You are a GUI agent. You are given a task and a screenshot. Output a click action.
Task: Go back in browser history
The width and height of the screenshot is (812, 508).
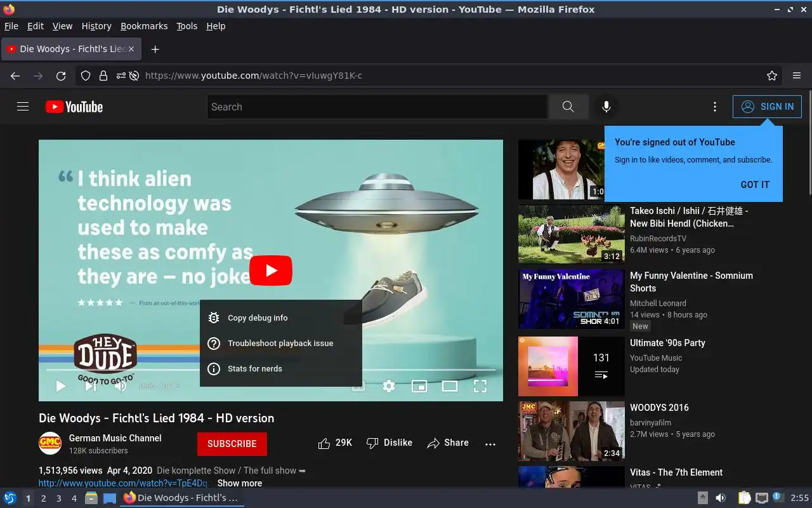point(15,76)
